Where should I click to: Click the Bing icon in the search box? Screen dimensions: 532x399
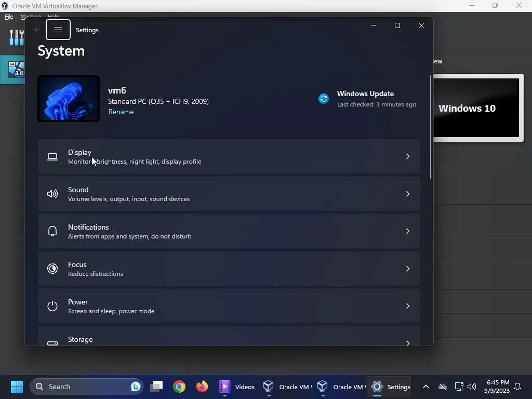pyautogui.click(x=136, y=387)
